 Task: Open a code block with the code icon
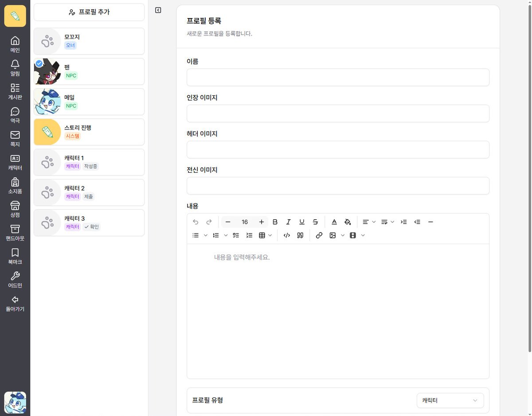pos(286,235)
